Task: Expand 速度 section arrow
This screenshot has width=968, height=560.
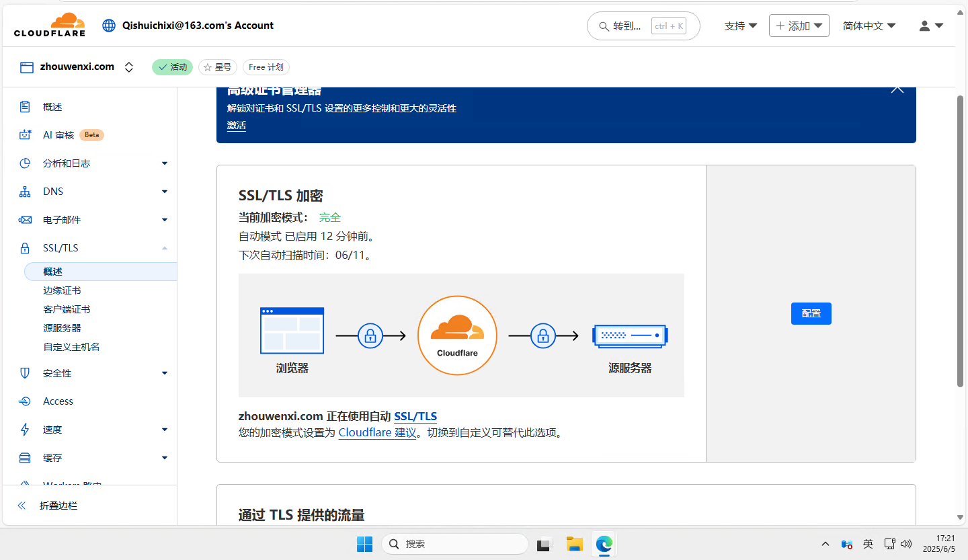Action: pyautogui.click(x=165, y=430)
